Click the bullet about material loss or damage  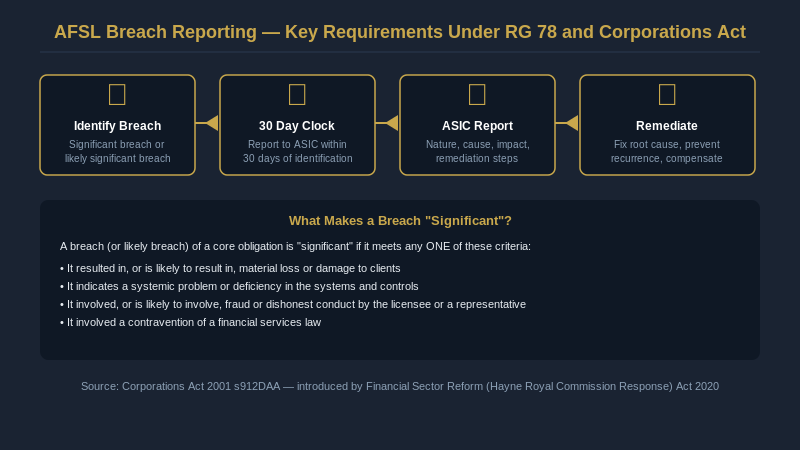(230, 268)
